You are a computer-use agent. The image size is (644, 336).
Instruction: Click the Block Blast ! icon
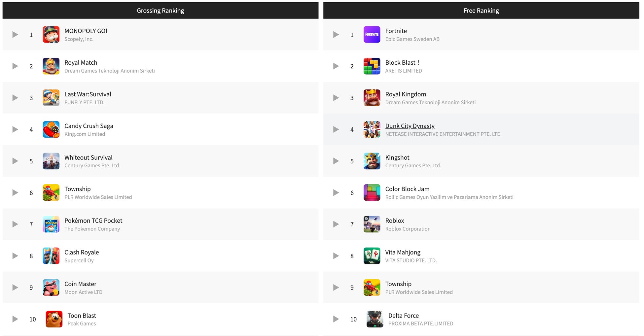click(x=372, y=66)
